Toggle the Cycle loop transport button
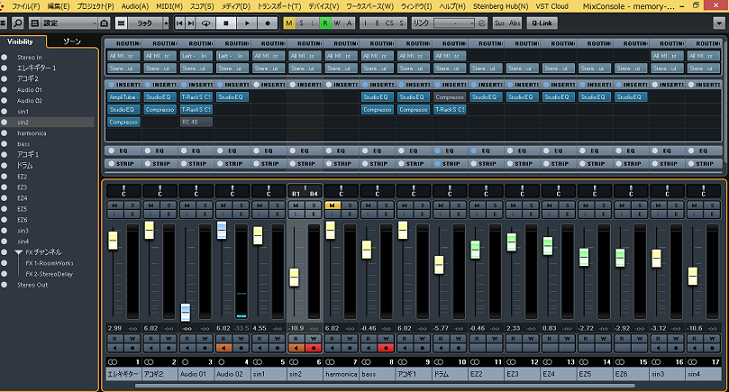 (x=206, y=23)
